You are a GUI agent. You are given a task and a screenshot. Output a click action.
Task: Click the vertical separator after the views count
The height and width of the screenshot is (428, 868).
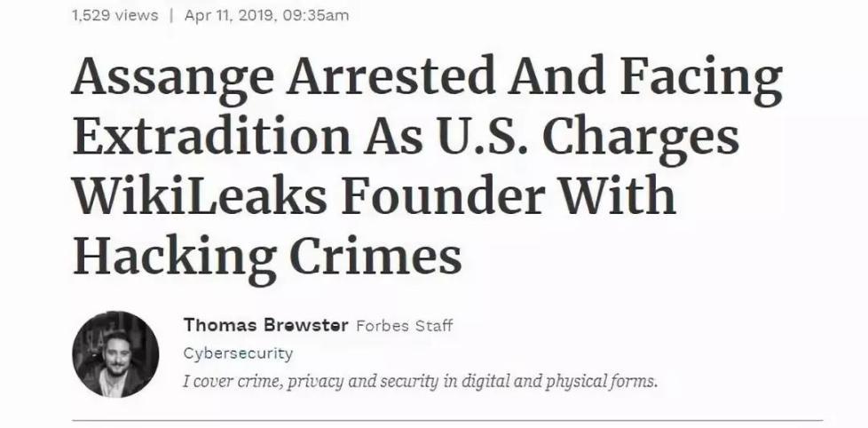(x=171, y=15)
